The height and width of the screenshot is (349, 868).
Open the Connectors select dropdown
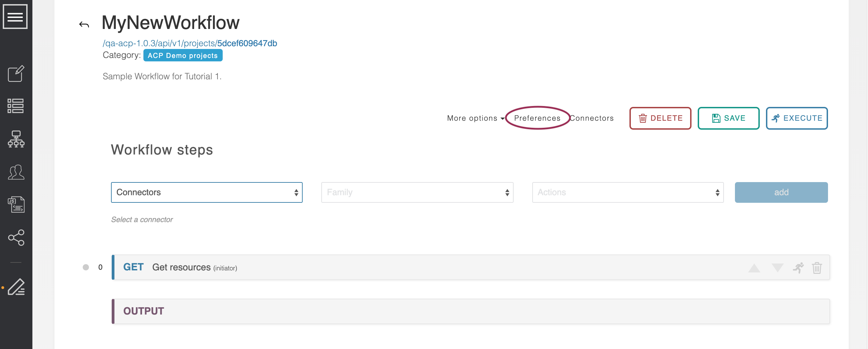coord(206,192)
